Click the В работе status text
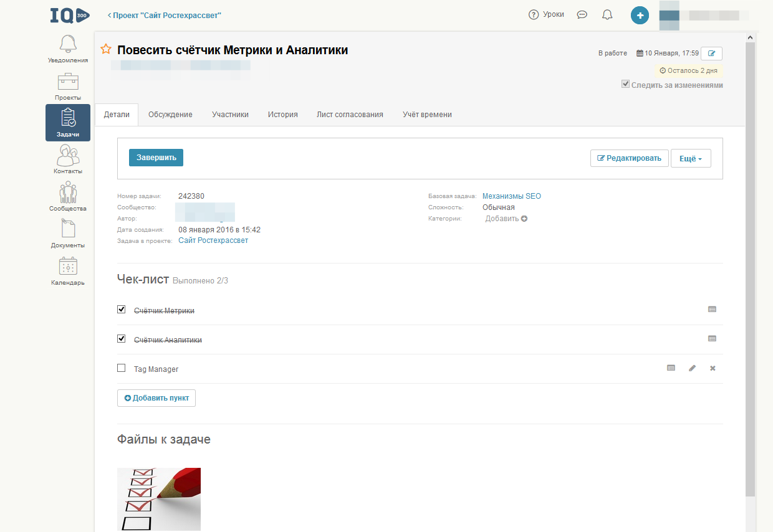This screenshot has width=773, height=532. click(613, 54)
